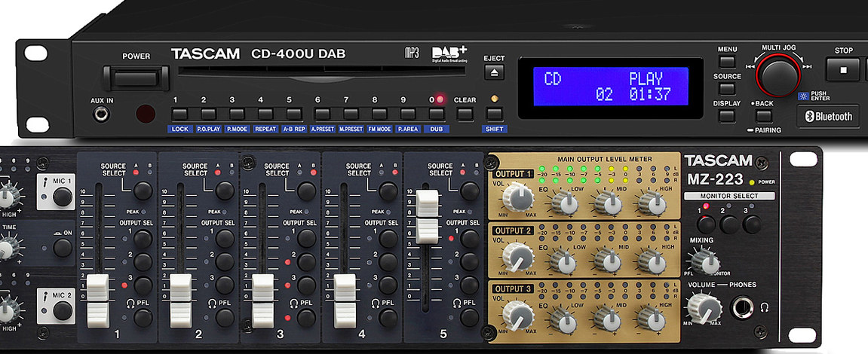Grab the channel 3 fader cap
The width and height of the screenshot is (868, 354).
(x=263, y=301)
